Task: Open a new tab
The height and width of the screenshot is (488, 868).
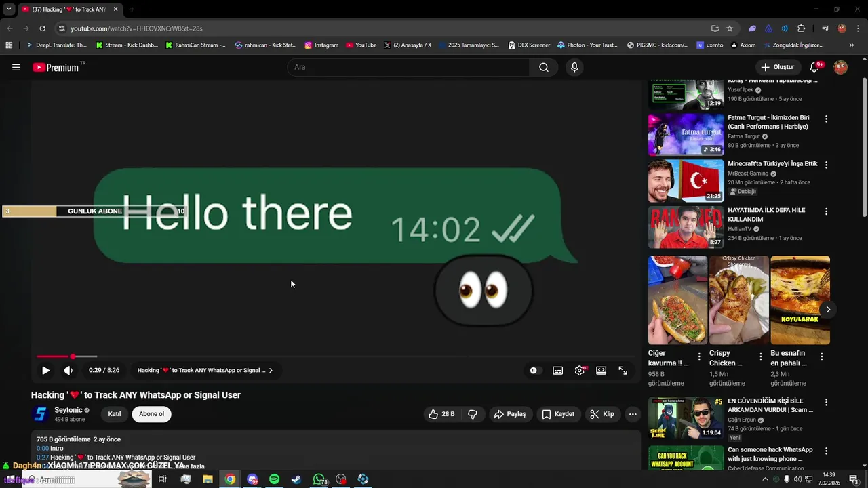Action: [132, 9]
